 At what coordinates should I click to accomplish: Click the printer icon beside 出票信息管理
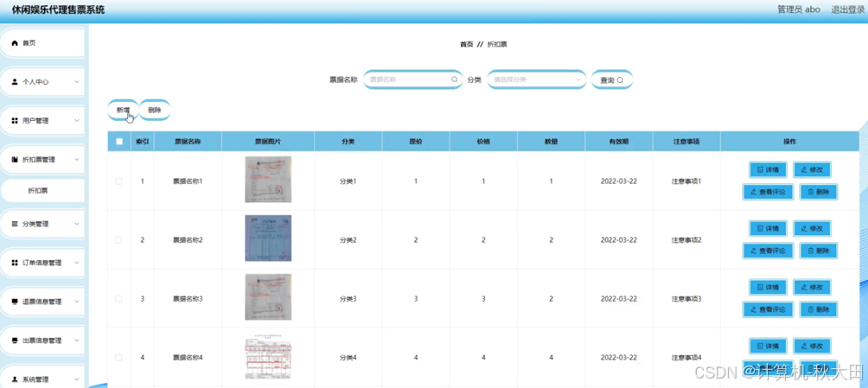(15, 340)
